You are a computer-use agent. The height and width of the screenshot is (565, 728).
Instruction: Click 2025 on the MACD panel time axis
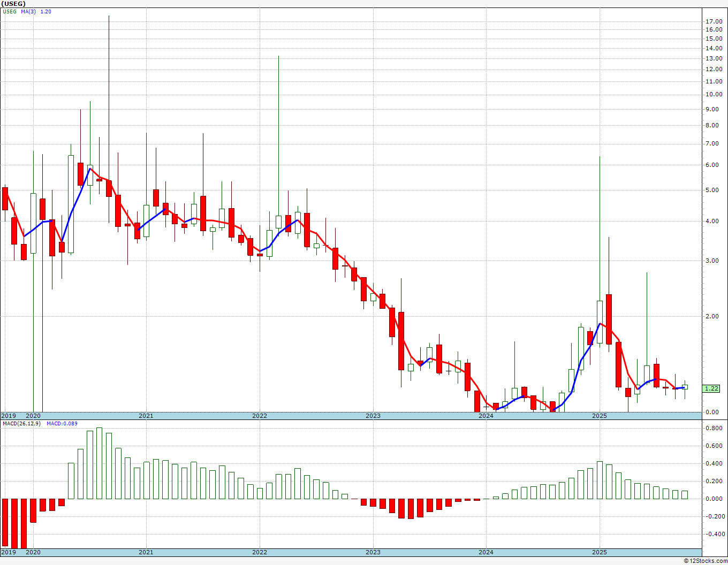click(600, 552)
